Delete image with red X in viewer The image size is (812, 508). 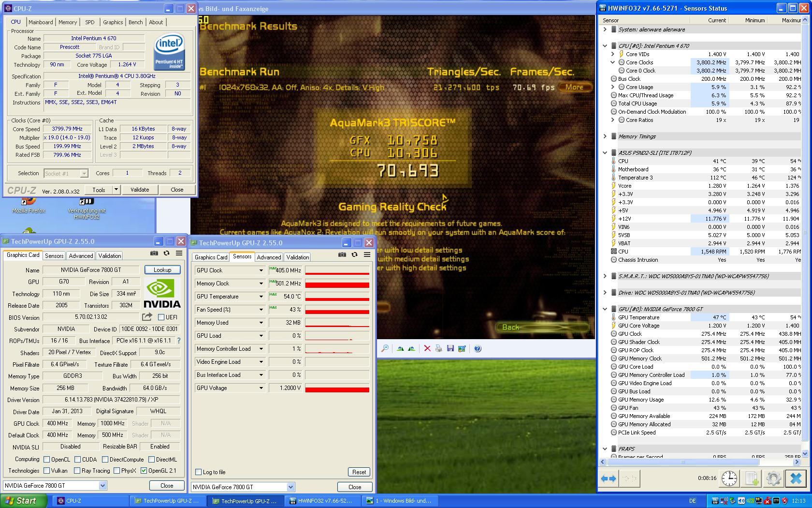pyautogui.click(x=427, y=348)
